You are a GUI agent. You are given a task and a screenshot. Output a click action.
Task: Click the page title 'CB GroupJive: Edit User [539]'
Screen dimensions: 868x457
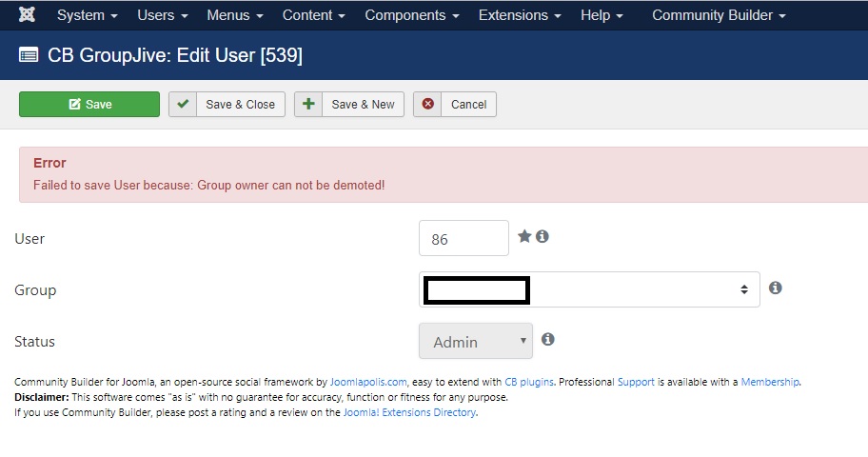pyautogui.click(x=175, y=55)
